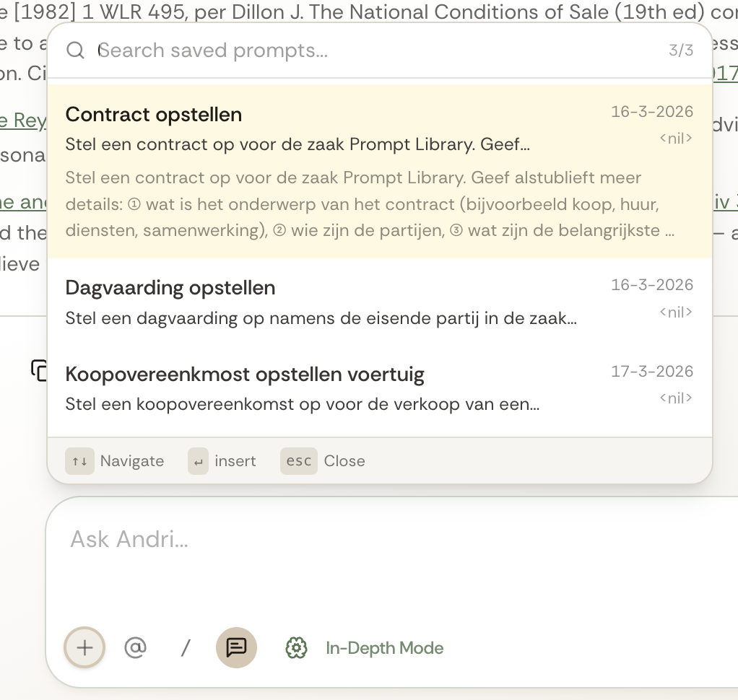Toggle In-Depth Mode label
This screenshot has height=700, width=738.
pyautogui.click(x=384, y=648)
